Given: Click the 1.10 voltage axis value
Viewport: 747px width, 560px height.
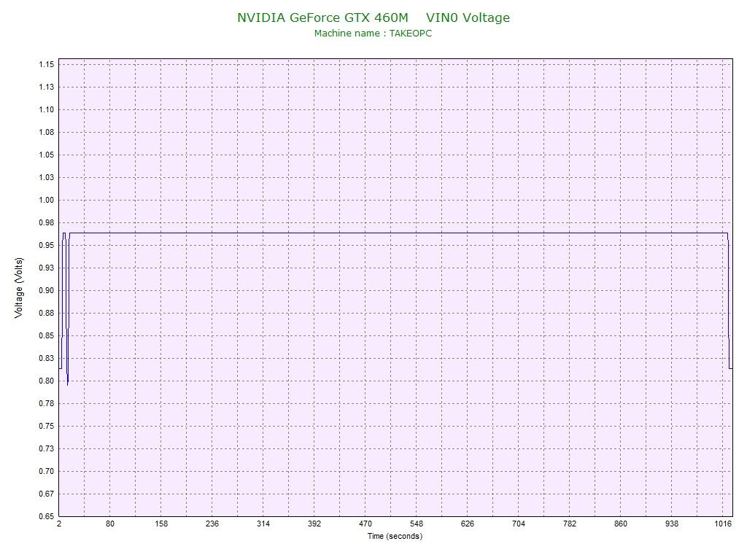Looking at the screenshot, I should click(x=46, y=109).
